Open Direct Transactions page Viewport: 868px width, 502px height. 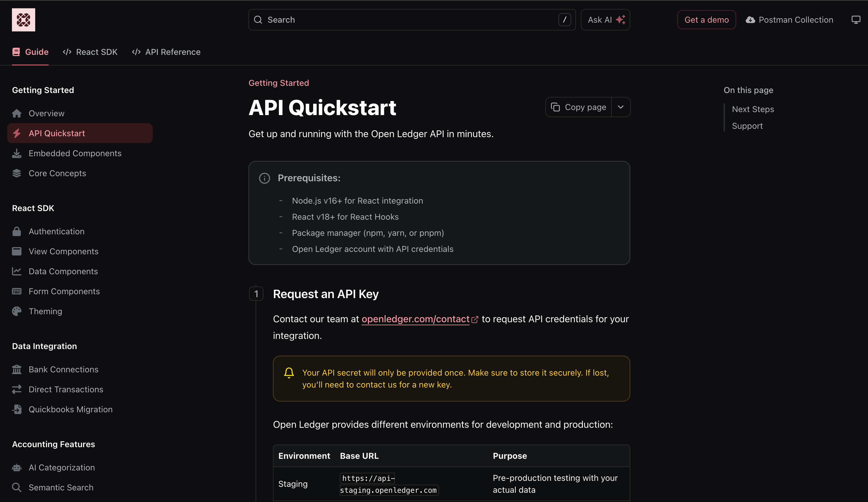click(80, 389)
